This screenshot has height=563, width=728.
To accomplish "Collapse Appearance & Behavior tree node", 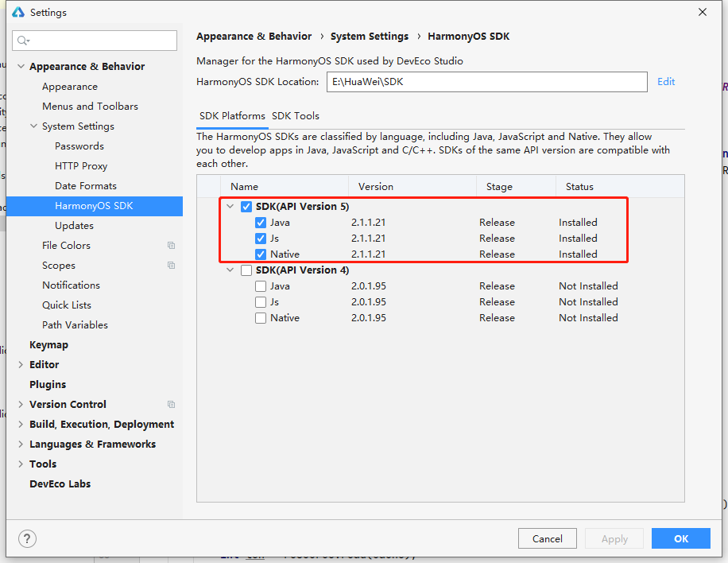I will (x=21, y=67).
